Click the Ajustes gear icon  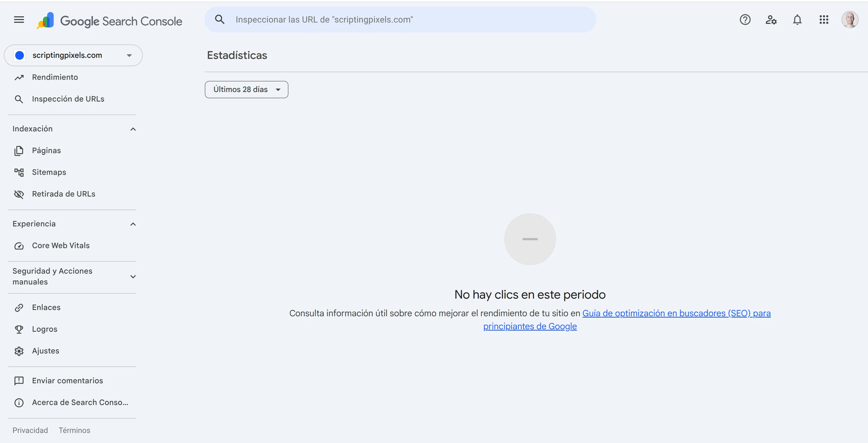click(19, 351)
